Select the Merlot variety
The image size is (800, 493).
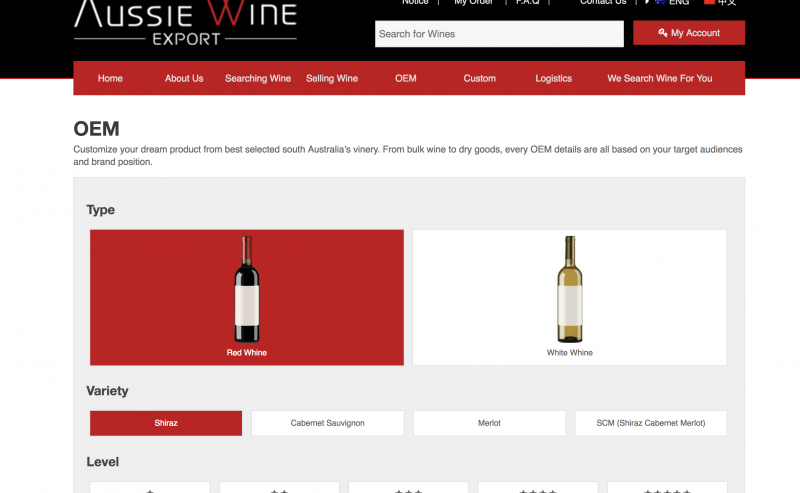tap(489, 423)
